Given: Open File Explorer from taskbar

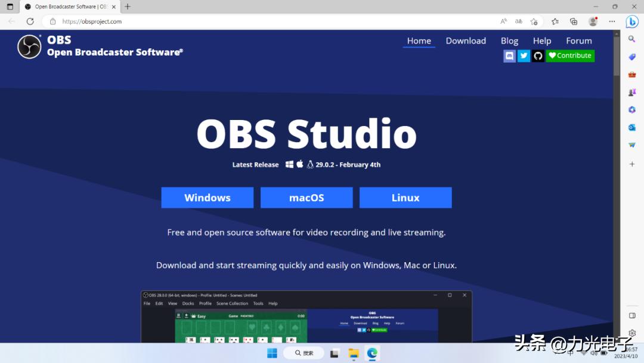Looking at the screenshot, I should click(x=354, y=353).
